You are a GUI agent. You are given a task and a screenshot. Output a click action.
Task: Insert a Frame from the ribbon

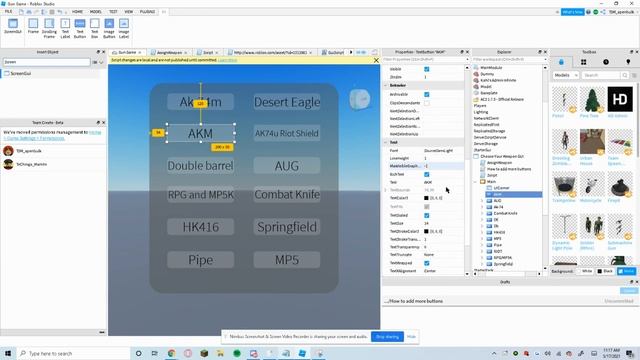(33, 27)
